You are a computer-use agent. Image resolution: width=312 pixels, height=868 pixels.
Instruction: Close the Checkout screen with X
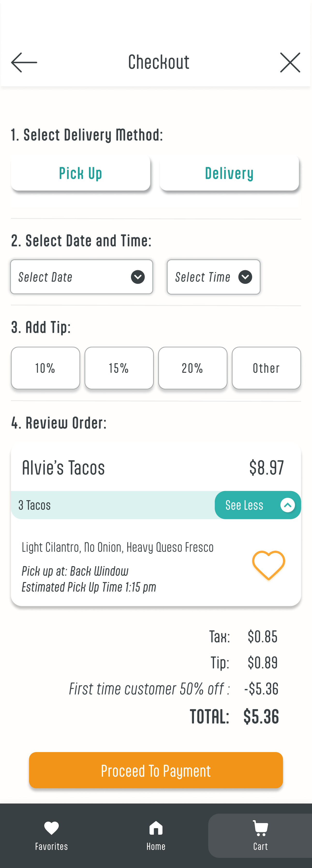click(x=290, y=62)
